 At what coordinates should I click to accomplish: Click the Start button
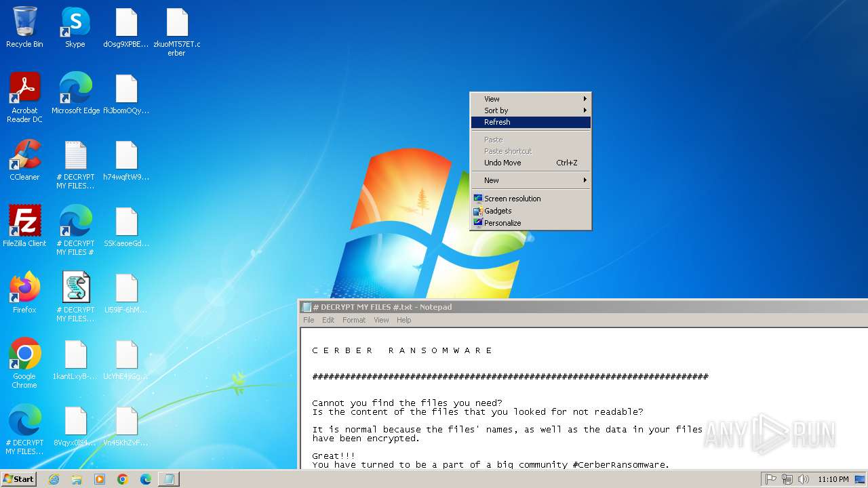pos(18,479)
